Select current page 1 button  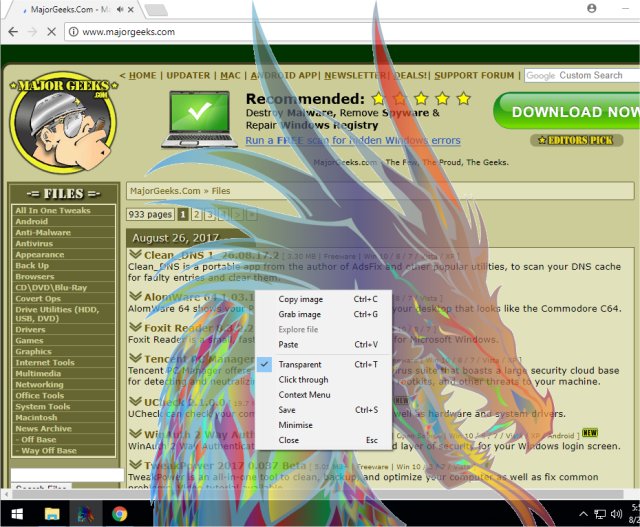183,214
